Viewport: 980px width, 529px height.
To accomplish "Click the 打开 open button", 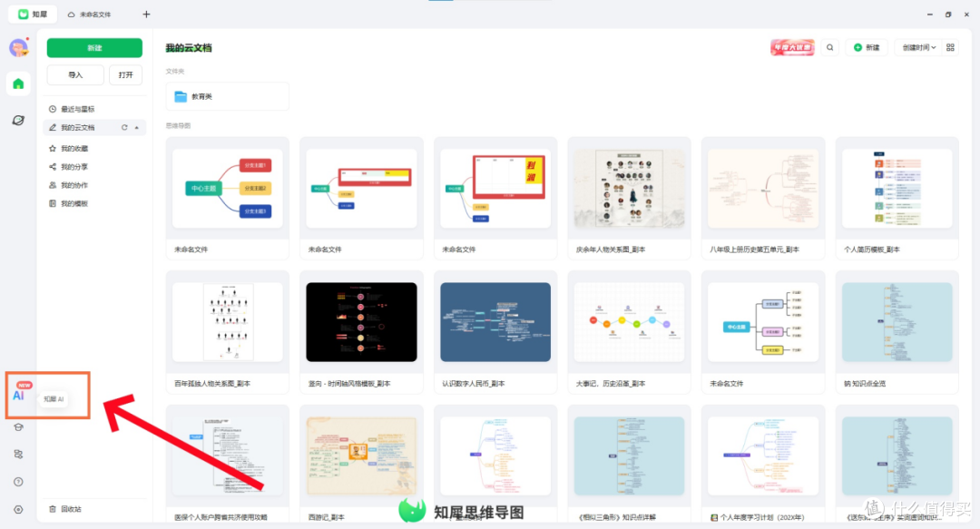I will click(x=125, y=75).
